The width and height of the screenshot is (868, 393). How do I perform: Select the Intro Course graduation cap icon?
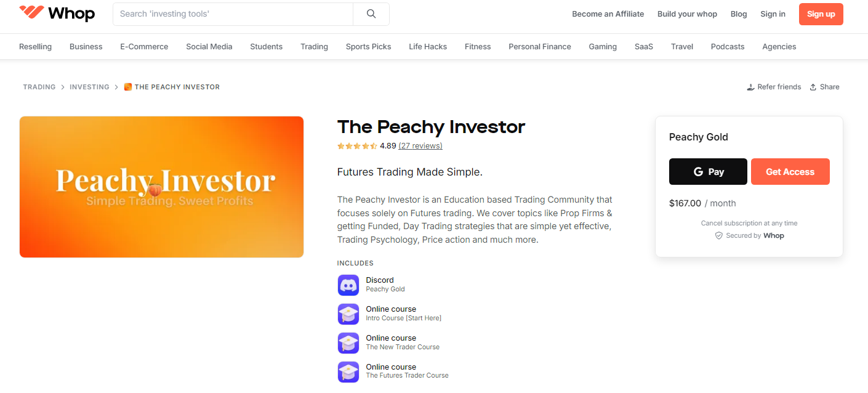[348, 314]
